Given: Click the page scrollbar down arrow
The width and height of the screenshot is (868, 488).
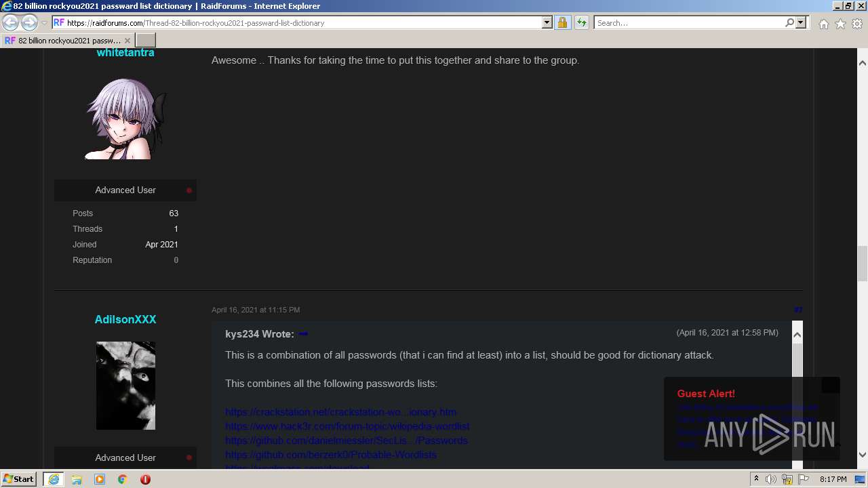Looking at the screenshot, I should point(863,455).
